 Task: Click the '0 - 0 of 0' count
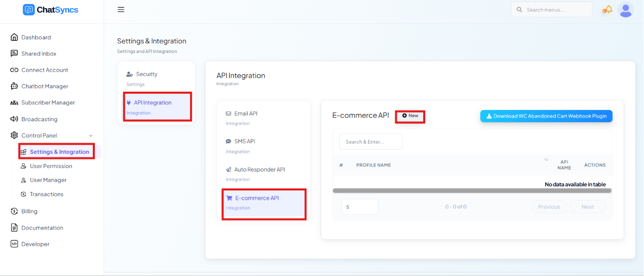click(x=456, y=207)
